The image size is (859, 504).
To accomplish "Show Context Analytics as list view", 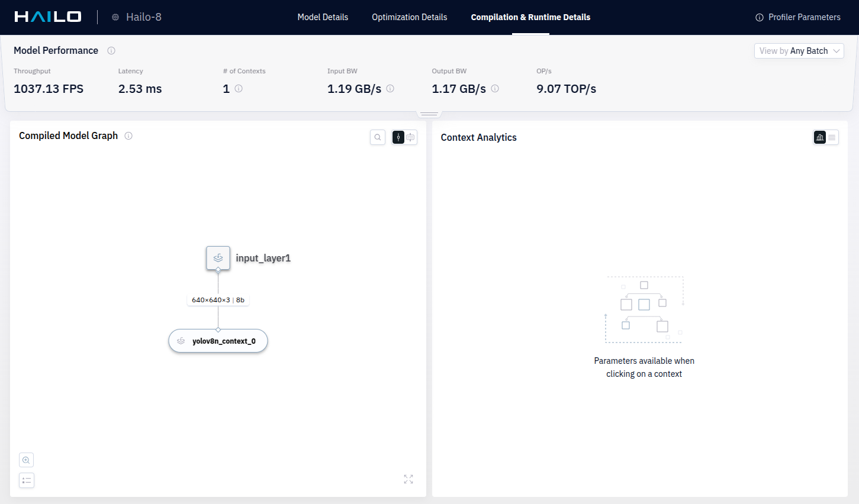I will click(832, 137).
